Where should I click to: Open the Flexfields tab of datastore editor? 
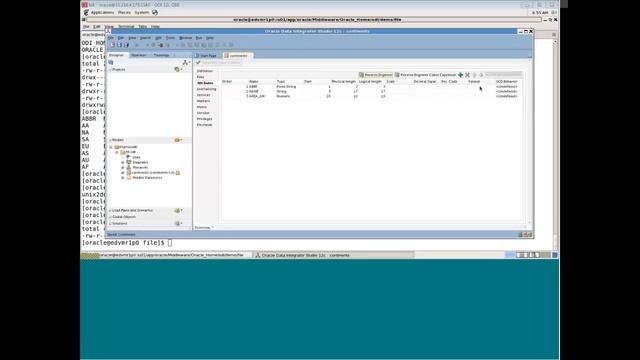tap(204, 125)
